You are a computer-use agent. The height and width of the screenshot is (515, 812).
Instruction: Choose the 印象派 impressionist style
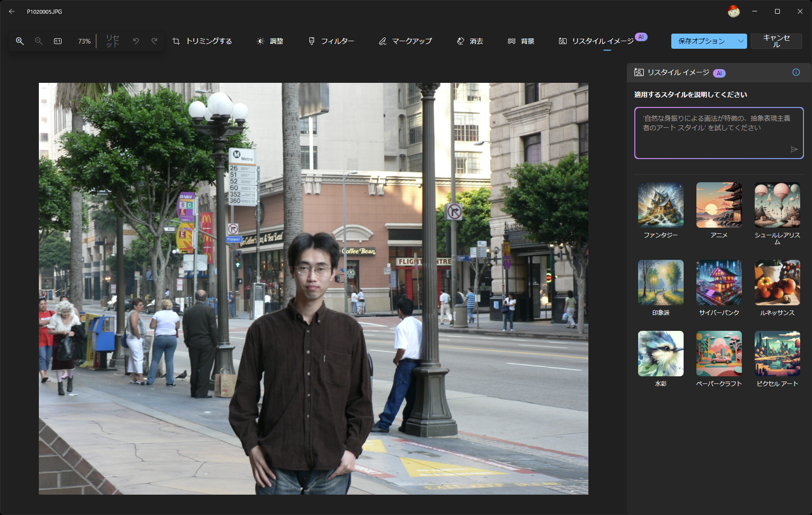661,283
